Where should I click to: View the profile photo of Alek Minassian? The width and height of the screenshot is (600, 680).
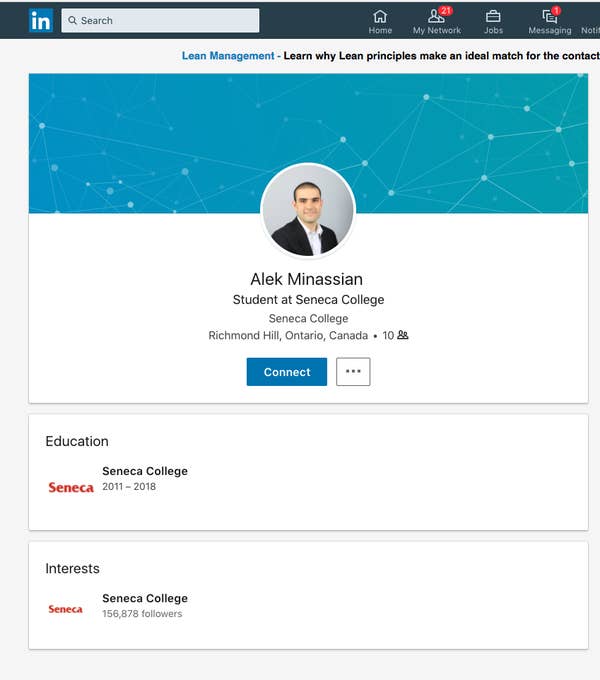(x=308, y=210)
